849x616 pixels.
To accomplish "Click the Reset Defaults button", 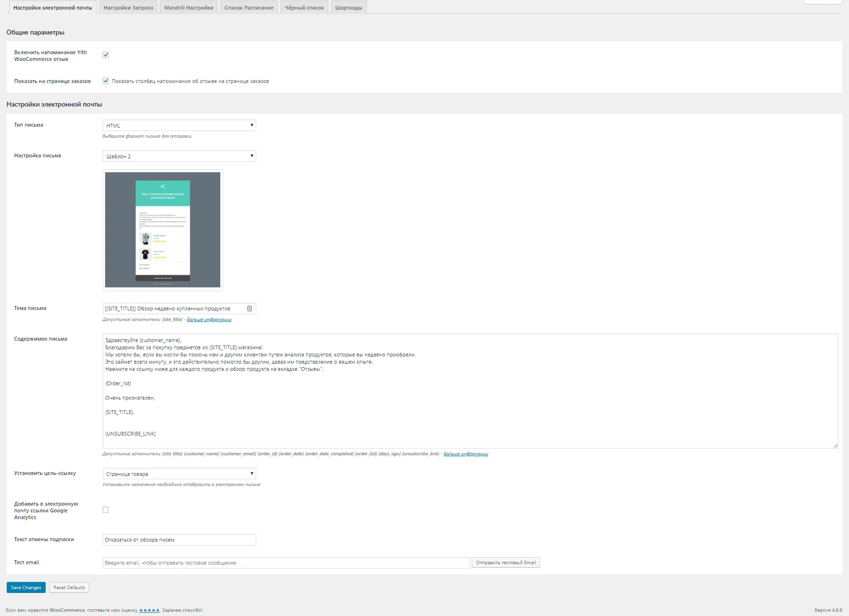I will pos(69,587).
